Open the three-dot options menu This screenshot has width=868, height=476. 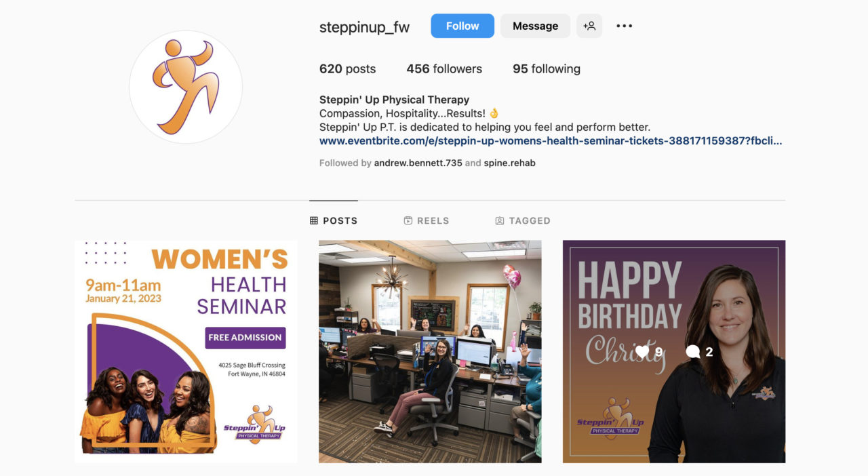click(624, 26)
